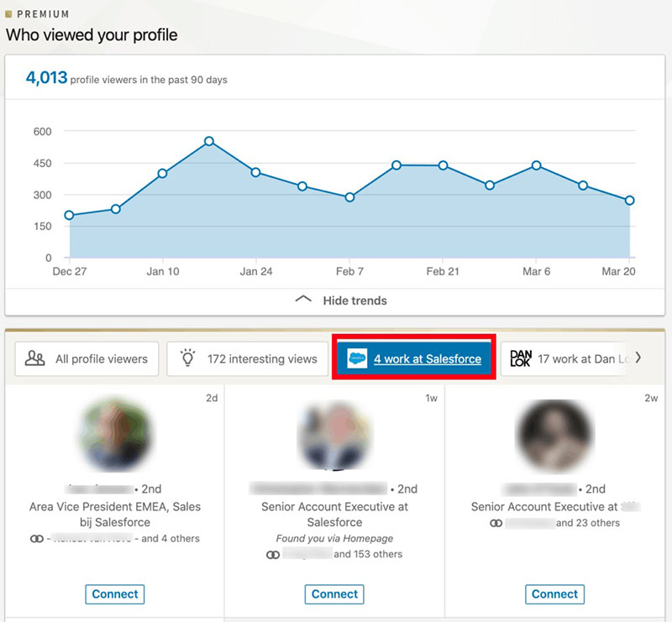This screenshot has height=622, width=672.
Task: Click the 'Found you via Homepage' text
Action: coord(334,538)
